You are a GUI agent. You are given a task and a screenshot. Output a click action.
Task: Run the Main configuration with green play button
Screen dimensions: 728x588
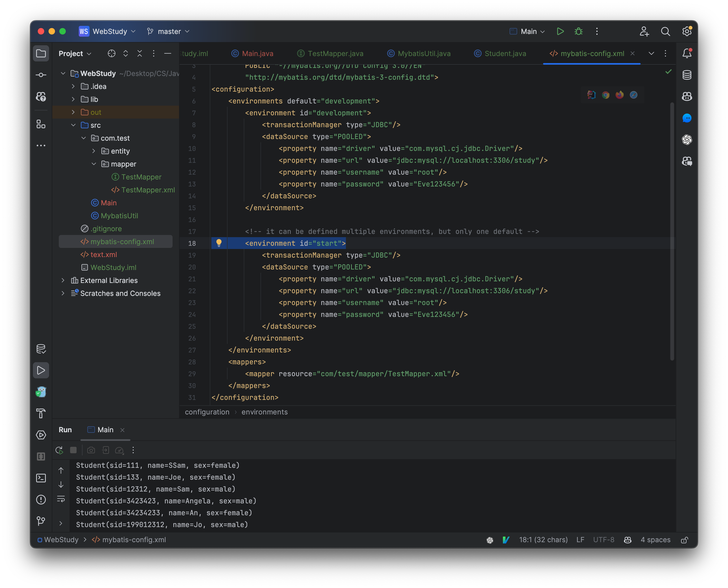tap(560, 32)
